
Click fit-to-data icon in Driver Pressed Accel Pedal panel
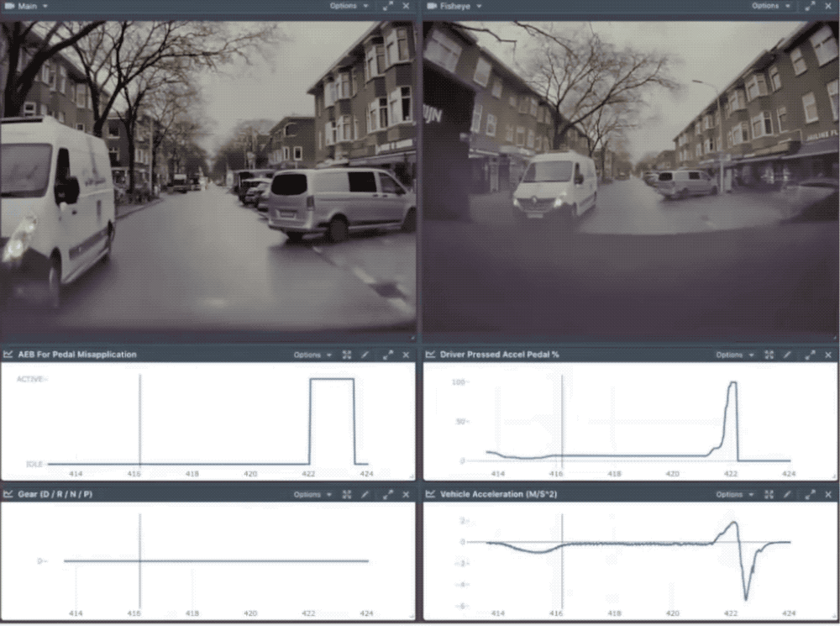pos(769,355)
